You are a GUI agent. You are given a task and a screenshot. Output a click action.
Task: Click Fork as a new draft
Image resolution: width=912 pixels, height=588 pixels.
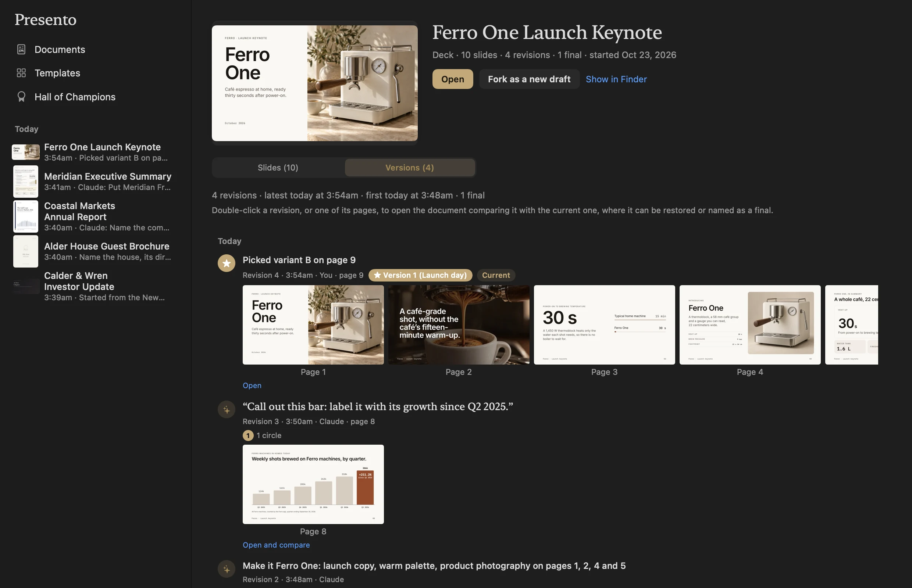[x=529, y=79]
